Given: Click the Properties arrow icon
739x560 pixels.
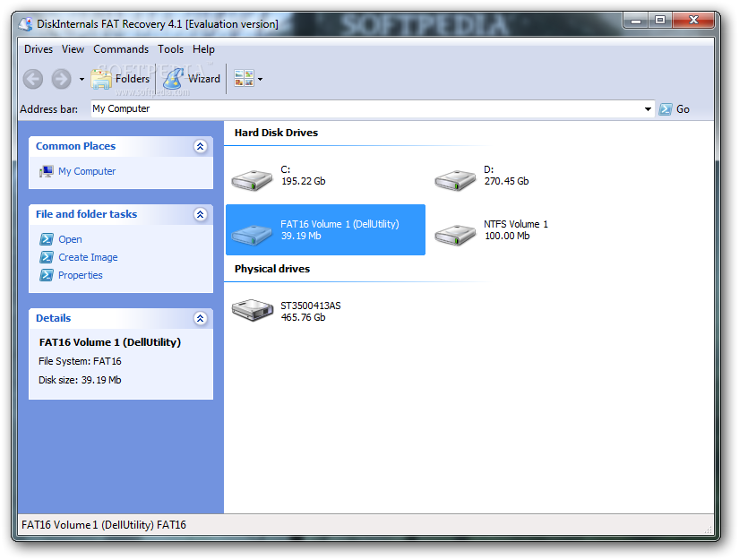Looking at the screenshot, I should [47, 275].
